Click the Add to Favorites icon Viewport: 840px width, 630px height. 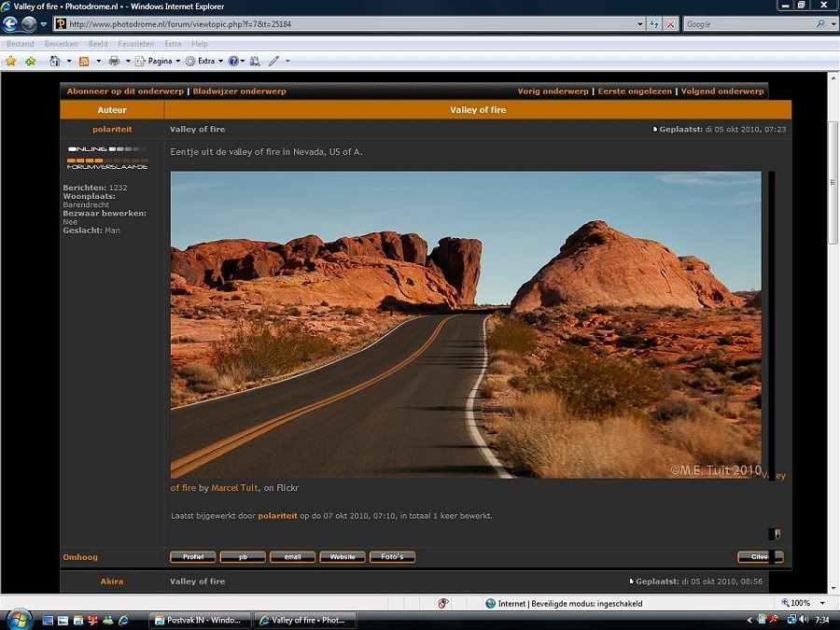click(x=31, y=61)
